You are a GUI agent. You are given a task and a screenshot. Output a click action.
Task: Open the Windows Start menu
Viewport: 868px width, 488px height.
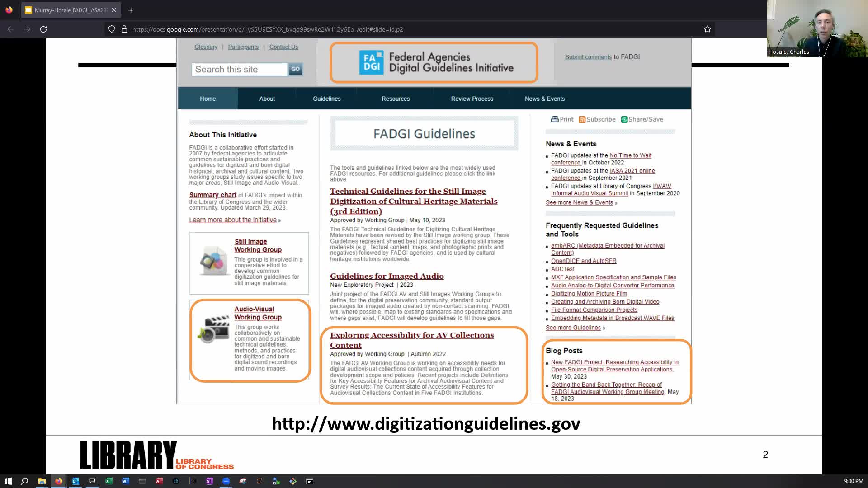click(8, 481)
